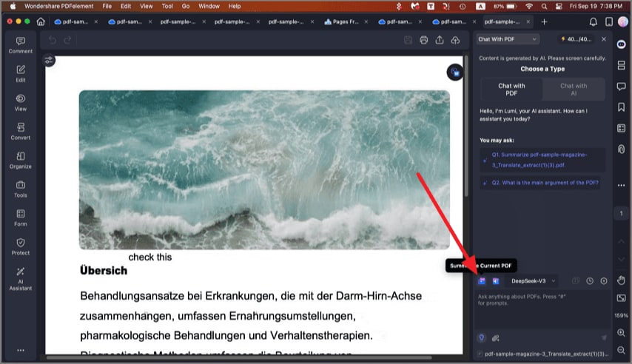
Task: Open the Convert tool in left sidebar
Action: pos(21,132)
